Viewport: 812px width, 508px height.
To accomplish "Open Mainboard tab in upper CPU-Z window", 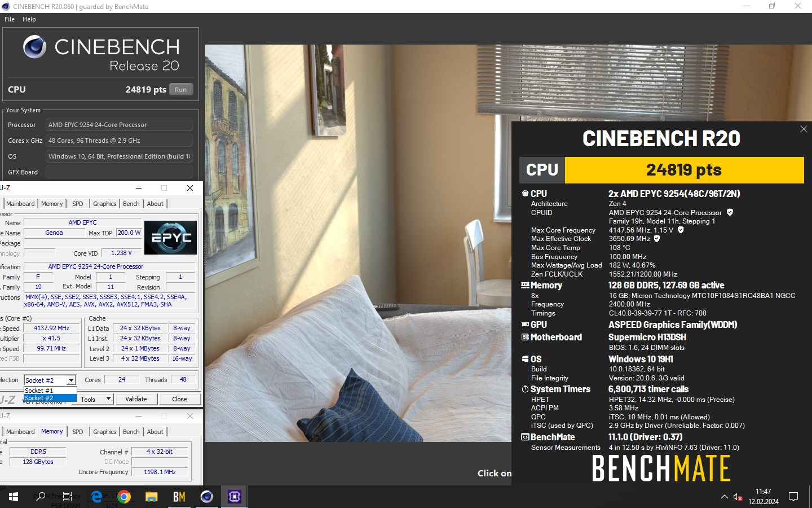I will pyautogui.click(x=20, y=204).
